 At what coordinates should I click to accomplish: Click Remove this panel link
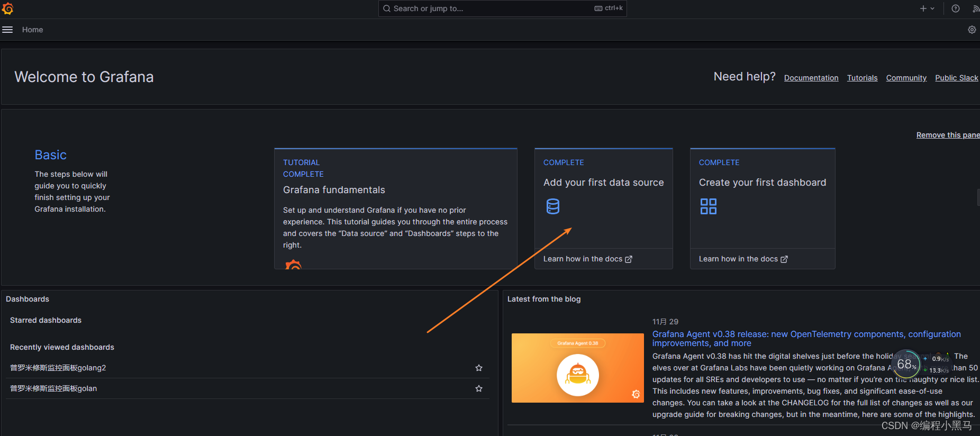click(x=948, y=135)
